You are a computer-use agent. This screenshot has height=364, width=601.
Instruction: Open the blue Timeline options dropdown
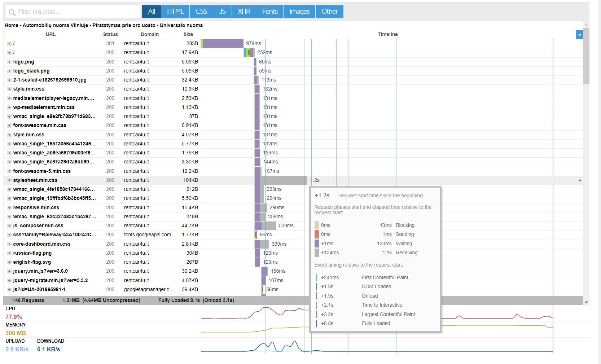coord(579,35)
